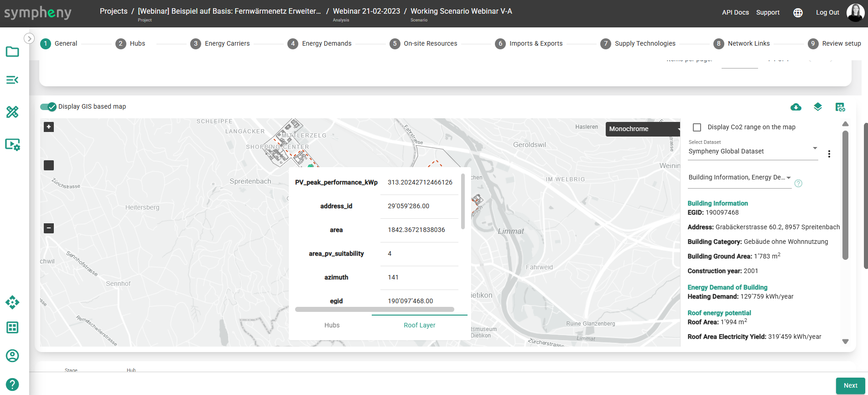Open the Monochrome map style dropdown
Screen dimensions: 868x395
click(x=642, y=129)
